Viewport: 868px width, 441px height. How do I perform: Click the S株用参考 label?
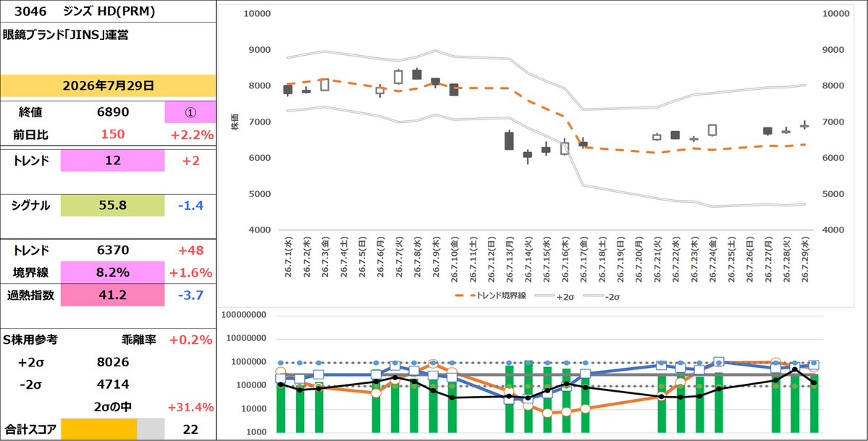pyautogui.click(x=30, y=340)
